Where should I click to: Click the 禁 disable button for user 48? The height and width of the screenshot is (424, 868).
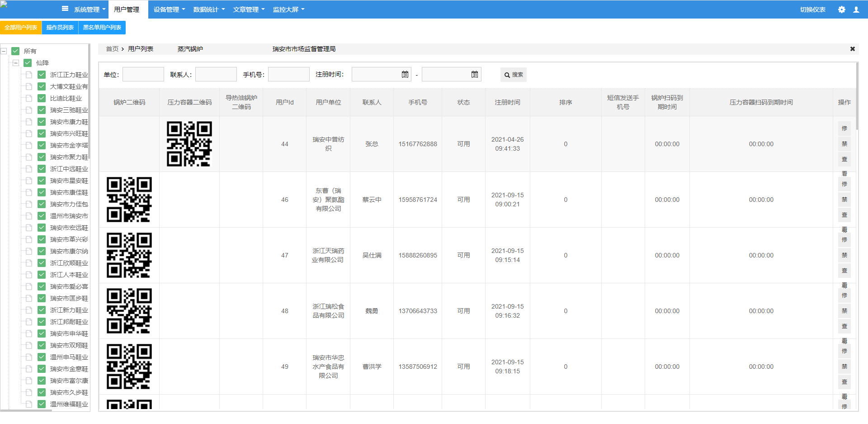844,311
